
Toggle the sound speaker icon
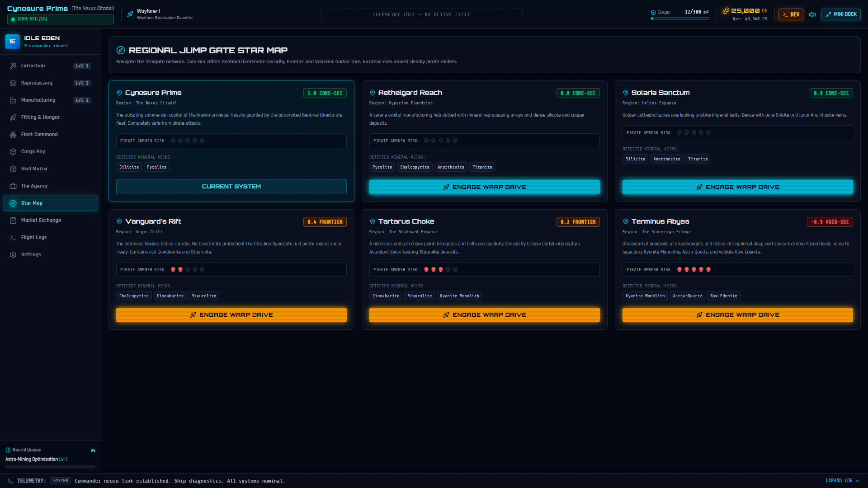click(812, 14)
